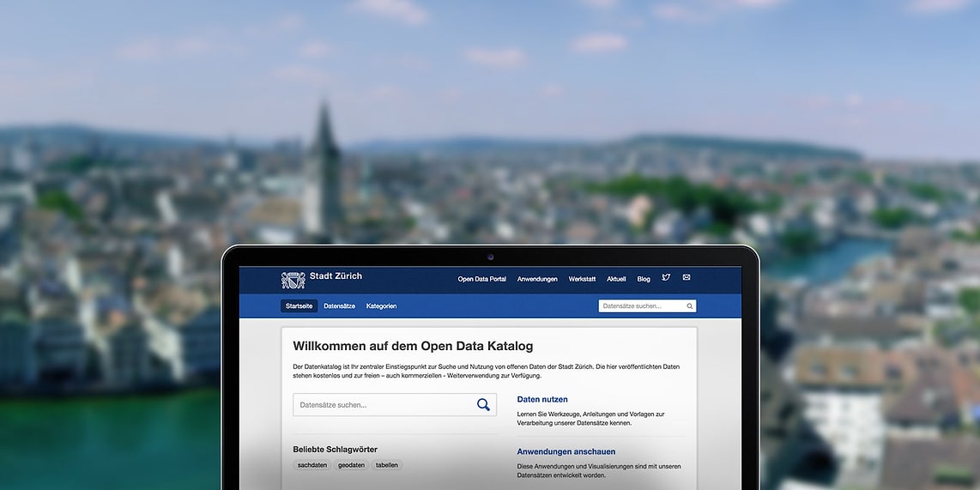Image resolution: width=980 pixels, height=490 pixels.
Task: Choose the 'geodaten' tag
Action: (x=351, y=465)
